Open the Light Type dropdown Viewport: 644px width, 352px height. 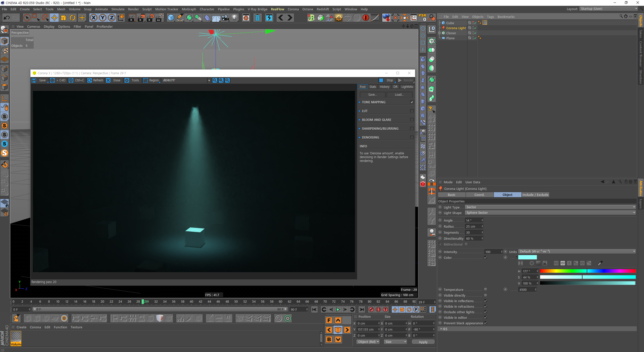[x=550, y=207]
